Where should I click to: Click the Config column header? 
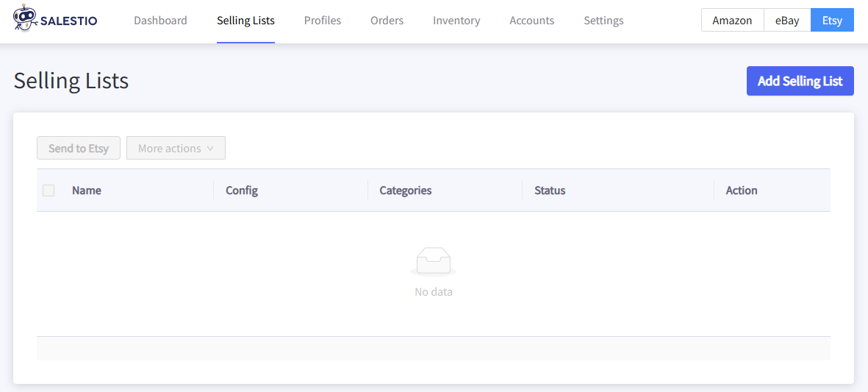242,190
